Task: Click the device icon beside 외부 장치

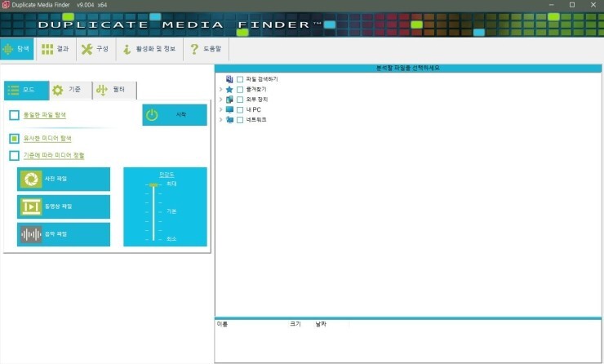Action: click(229, 100)
